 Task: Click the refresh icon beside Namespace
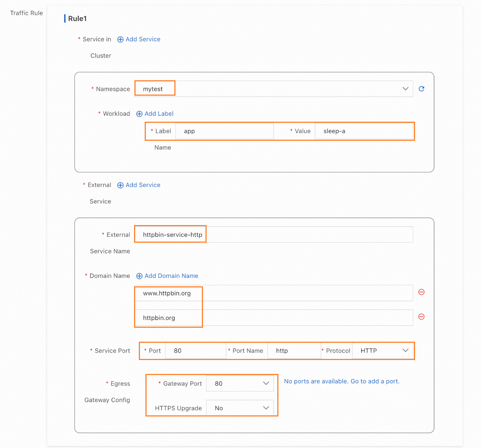click(421, 89)
